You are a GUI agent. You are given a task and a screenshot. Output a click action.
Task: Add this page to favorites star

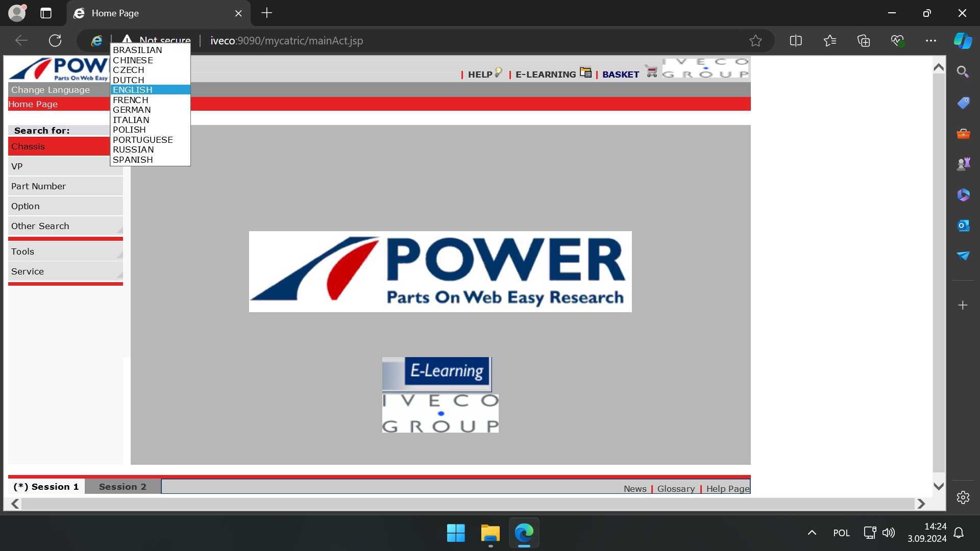(x=755, y=41)
